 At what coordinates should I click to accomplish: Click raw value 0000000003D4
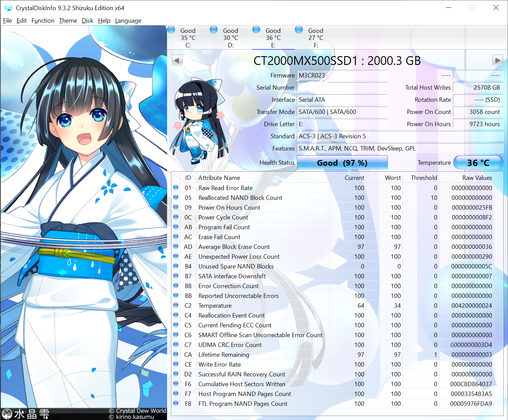471,345
